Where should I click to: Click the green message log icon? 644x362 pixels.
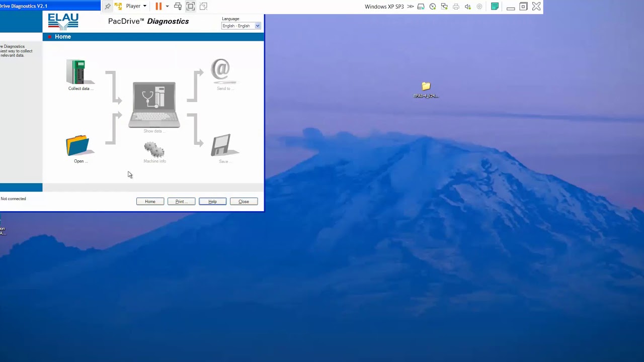495,7
